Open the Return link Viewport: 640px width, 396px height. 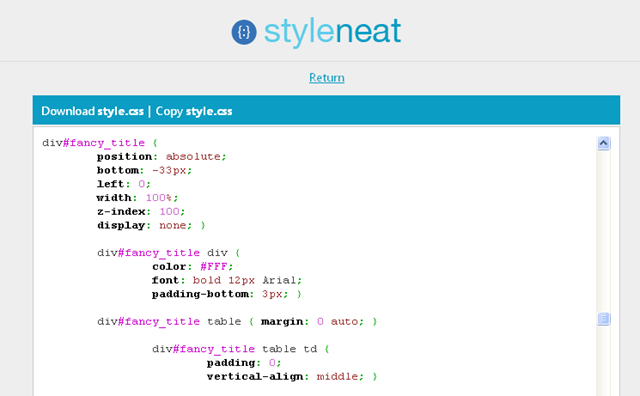pyautogui.click(x=327, y=78)
